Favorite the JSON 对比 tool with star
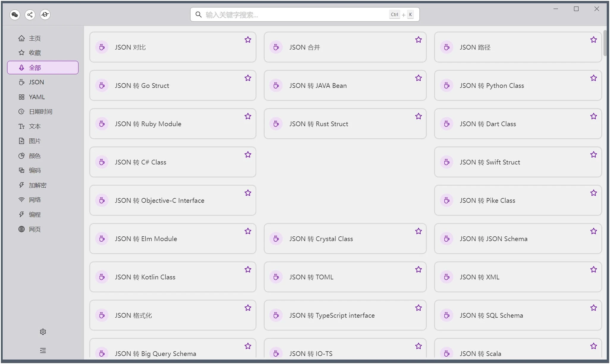Screen dimensions: 610x364 248,40
